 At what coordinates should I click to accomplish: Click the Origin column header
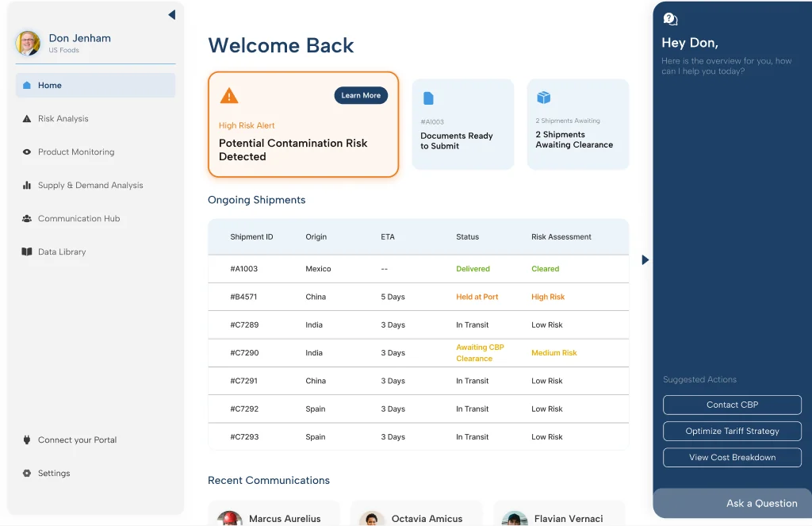[316, 237]
